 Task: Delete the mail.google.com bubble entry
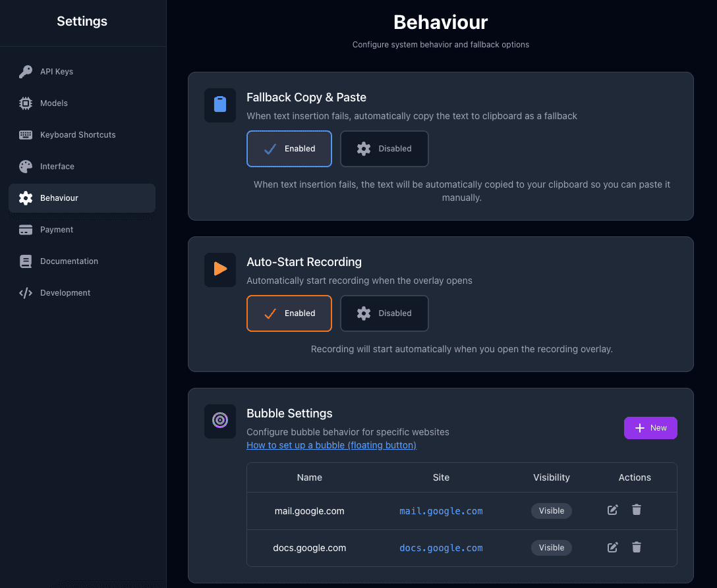636,510
